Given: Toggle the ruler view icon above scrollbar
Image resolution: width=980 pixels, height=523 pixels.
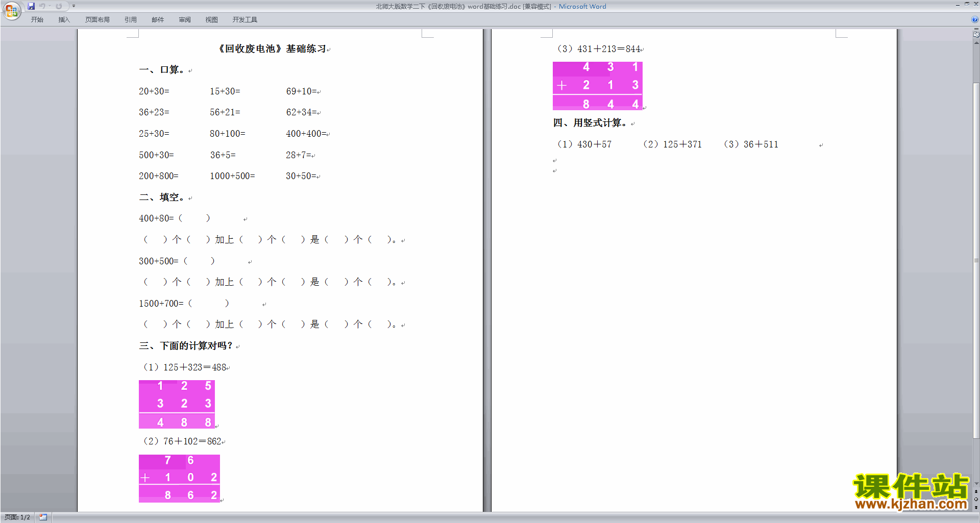Looking at the screenshot, I should (x=976, y=35).
